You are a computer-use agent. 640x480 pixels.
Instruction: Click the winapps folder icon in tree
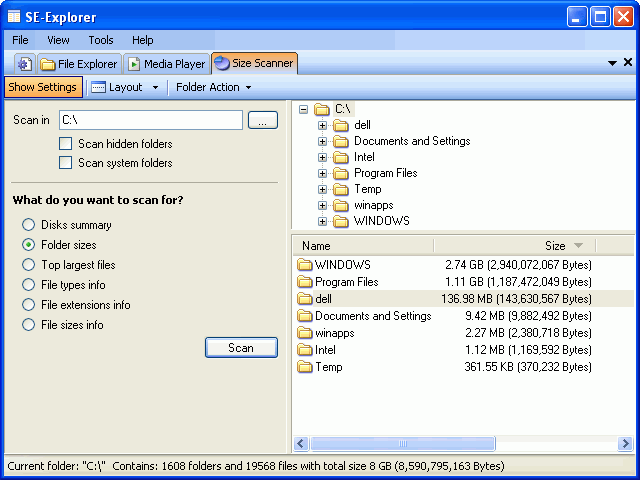click(340, 205)
